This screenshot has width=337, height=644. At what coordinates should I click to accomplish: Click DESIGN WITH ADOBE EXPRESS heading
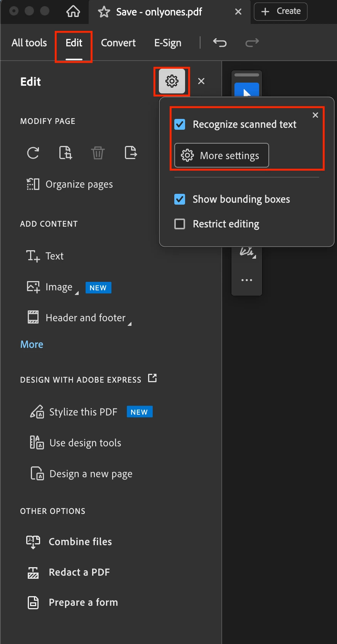tap(81, 380)
